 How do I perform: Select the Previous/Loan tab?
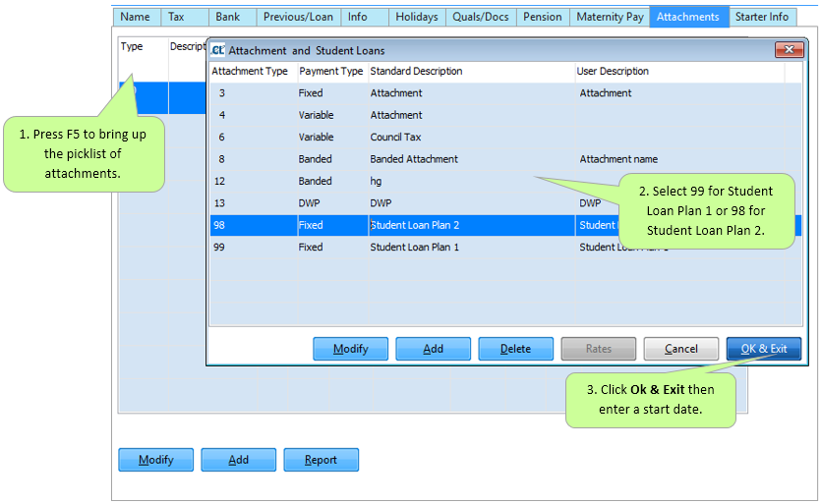[x=298, y=17]
